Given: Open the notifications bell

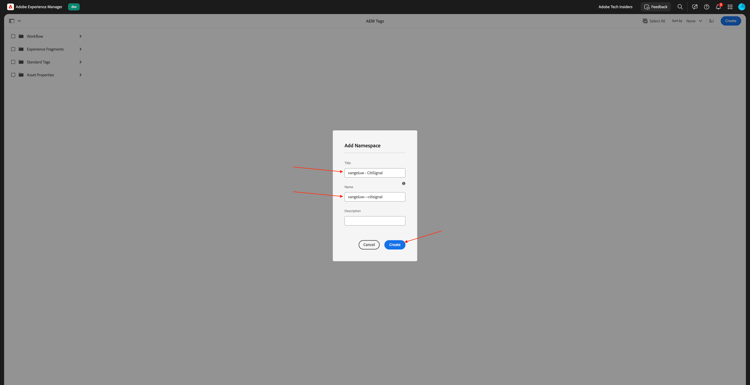Looking at the screenshot, I should (718, 7).
